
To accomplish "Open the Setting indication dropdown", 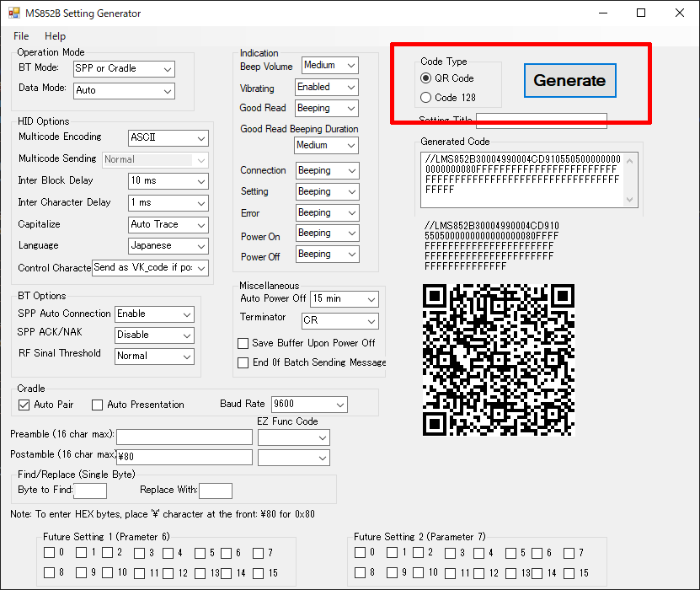I will tap(327, 191).
